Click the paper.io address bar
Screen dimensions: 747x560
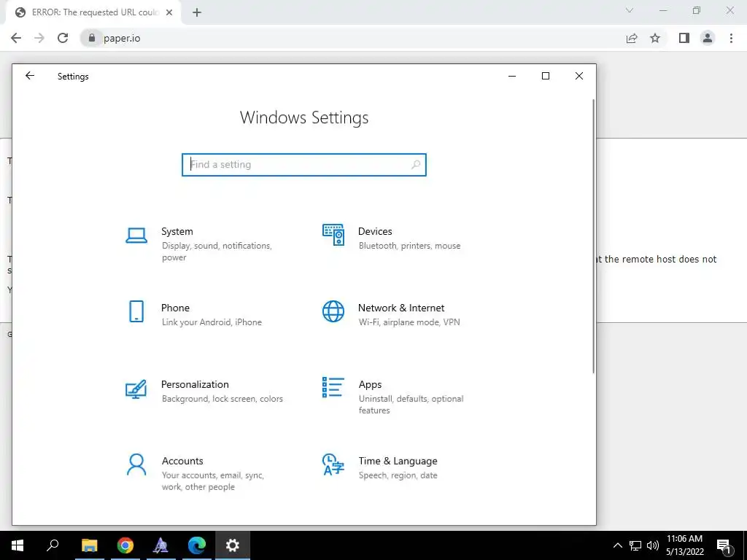tap(352, 38)
